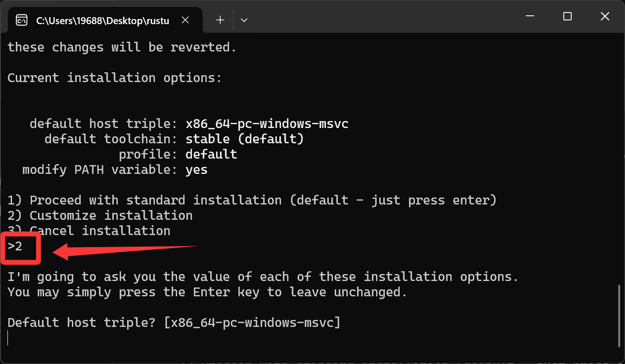
Task: Click the terminal scrollbar thumb
Action: click(x=619, y=315)
